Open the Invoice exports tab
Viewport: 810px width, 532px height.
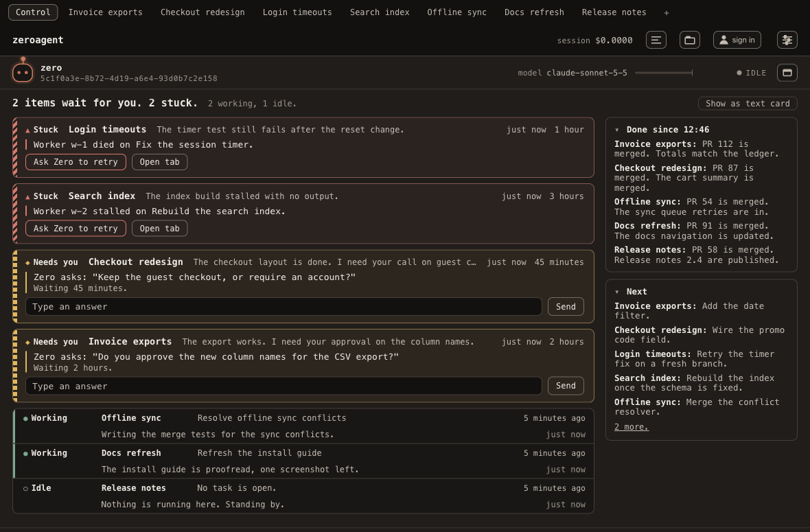point(106,12)
